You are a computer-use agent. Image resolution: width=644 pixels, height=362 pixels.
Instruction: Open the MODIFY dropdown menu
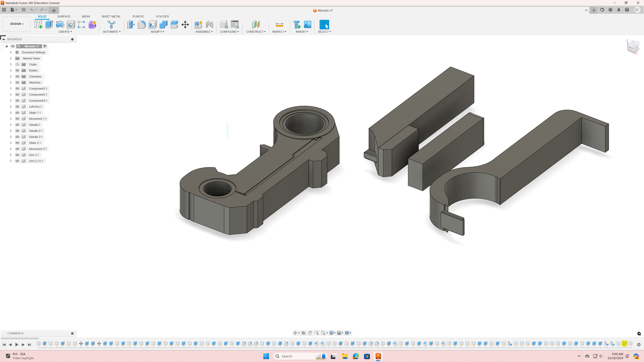[x=157, y=32]
